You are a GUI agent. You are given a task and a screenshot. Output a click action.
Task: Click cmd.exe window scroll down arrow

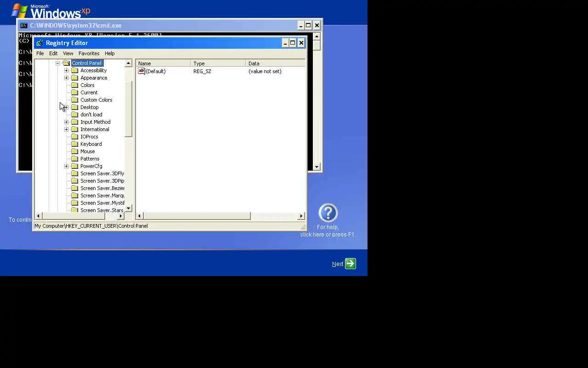[317, 167]
